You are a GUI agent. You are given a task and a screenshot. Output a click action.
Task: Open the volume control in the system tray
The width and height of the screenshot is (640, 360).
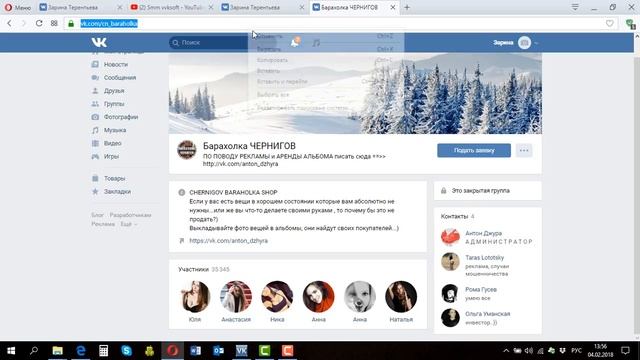click(529, 351)
